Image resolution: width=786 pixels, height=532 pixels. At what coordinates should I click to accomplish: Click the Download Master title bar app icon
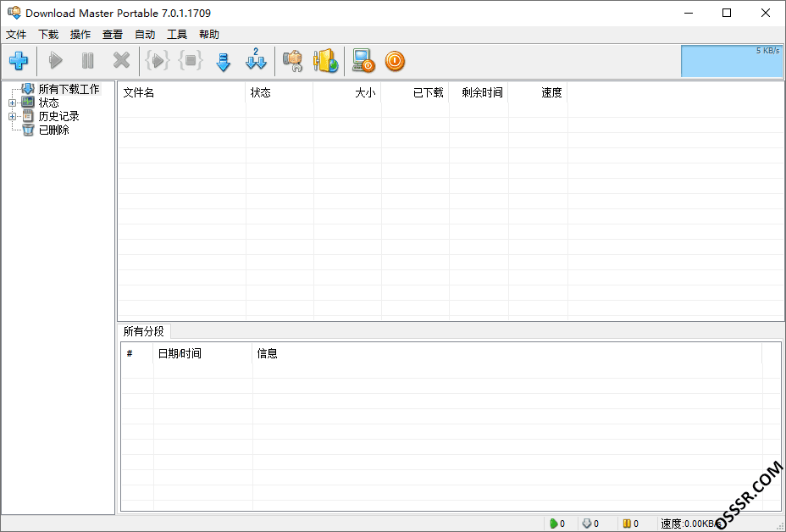tap(14, 13)
